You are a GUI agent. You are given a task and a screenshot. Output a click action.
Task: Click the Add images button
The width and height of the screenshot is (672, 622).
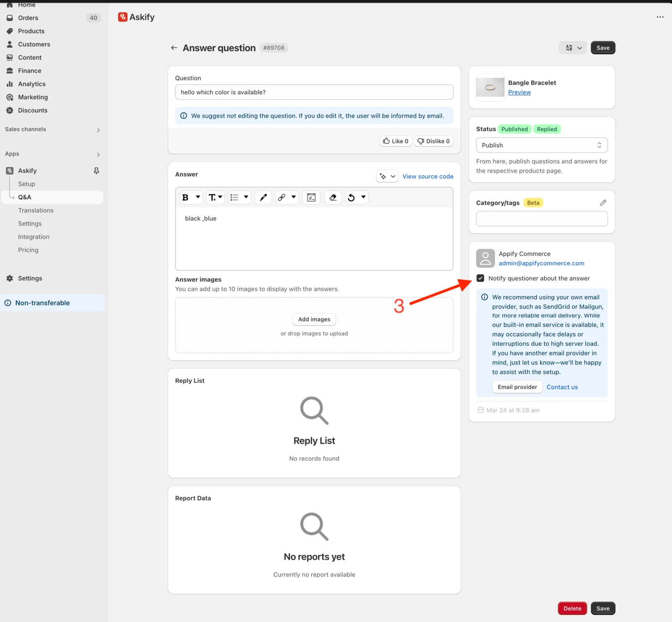(x=314, y=319)
